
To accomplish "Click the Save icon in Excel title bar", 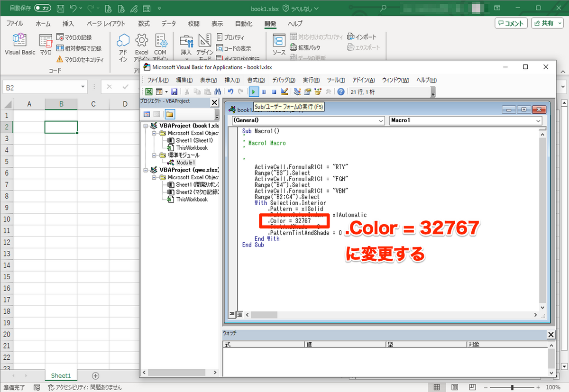I will click(60, 9).
